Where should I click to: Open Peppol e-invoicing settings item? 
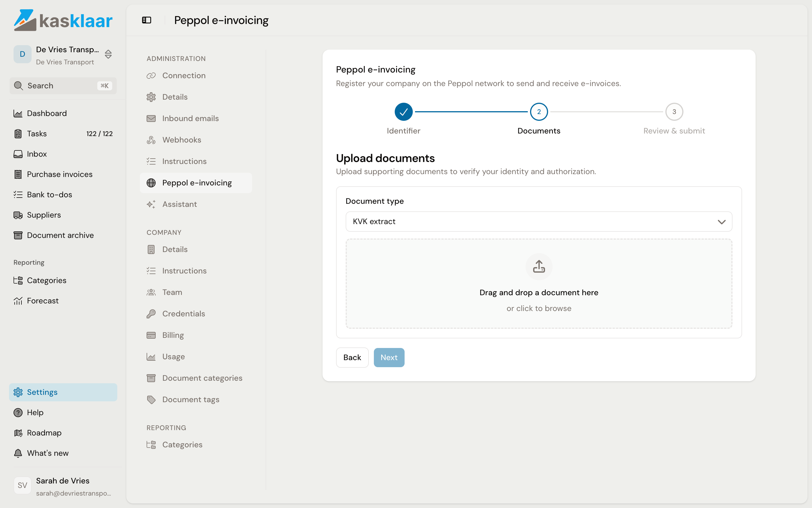(196, 183)
